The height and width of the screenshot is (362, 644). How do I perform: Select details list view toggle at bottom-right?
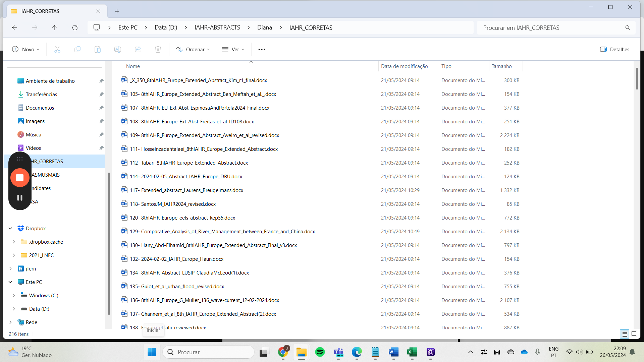625,334
